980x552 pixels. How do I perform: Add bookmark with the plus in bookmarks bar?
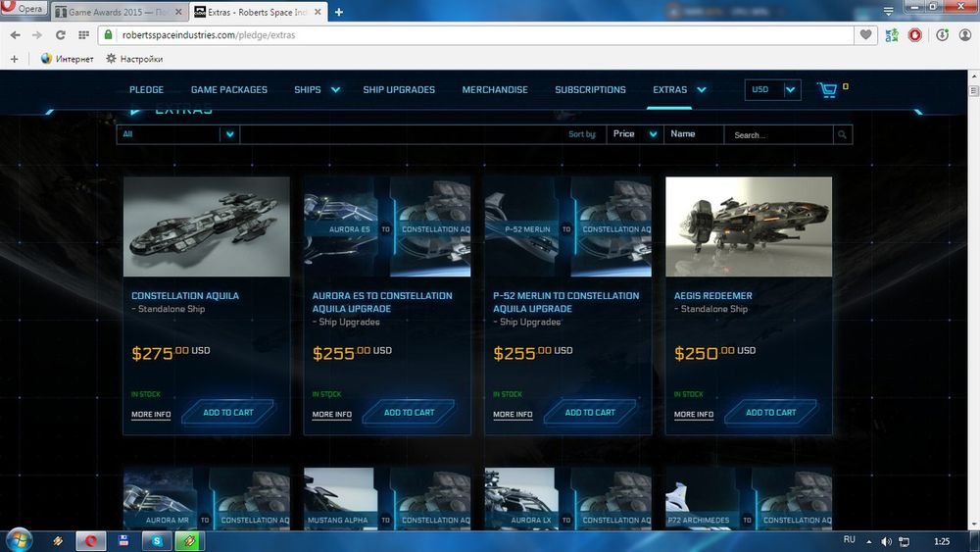point(15,59)
